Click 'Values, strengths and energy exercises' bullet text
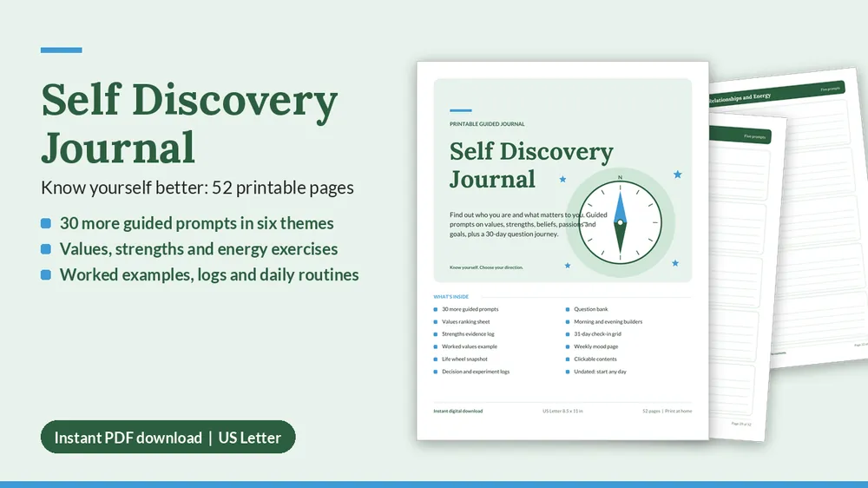 click(x=198, y=249)
